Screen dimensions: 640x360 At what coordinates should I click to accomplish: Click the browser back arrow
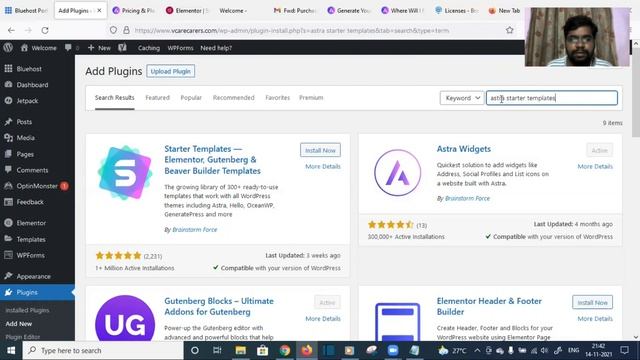point(11,30)
